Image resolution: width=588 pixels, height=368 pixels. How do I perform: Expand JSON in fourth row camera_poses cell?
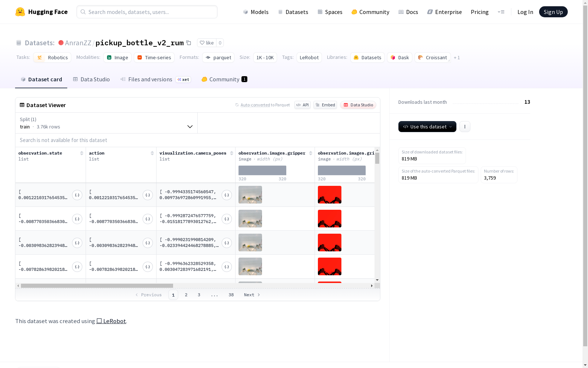tap(227, 267)
